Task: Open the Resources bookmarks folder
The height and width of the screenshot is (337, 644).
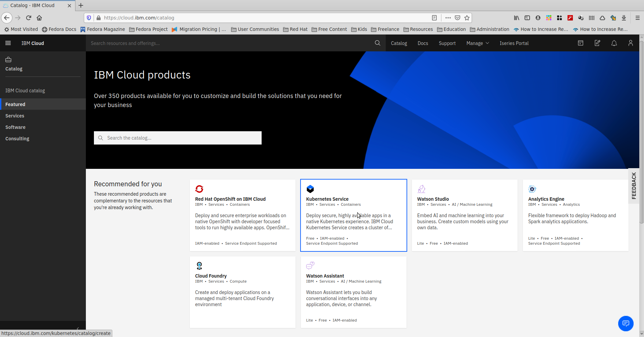Action: coord(418,29)
